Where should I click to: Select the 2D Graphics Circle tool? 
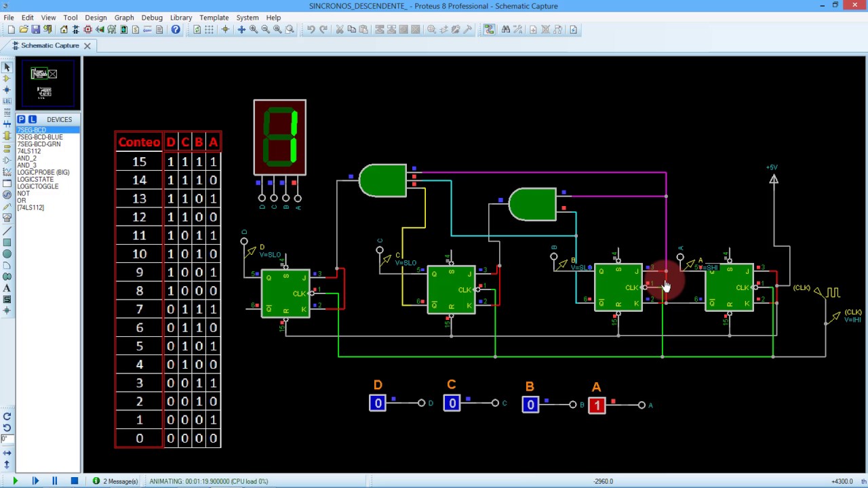click(7, 254)
